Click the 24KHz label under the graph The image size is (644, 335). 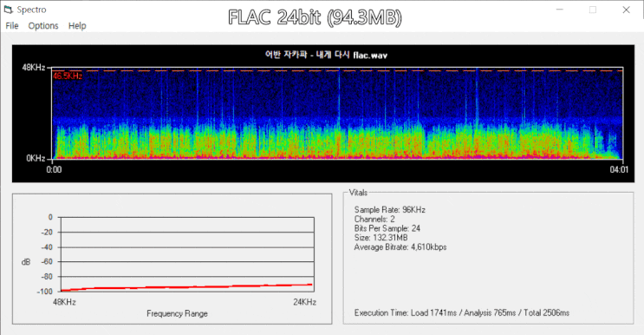point(304,302)
